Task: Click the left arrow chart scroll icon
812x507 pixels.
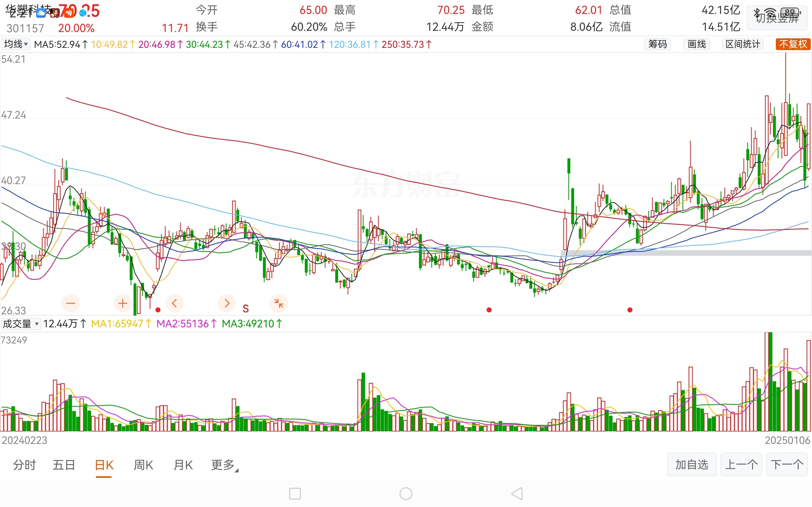Action: [x=174, y=304]
